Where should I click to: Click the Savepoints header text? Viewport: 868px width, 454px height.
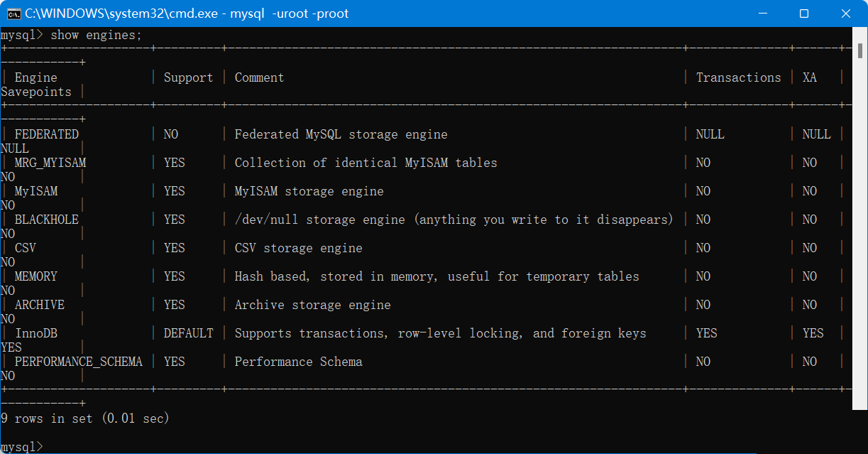click(x=36, y=92)
